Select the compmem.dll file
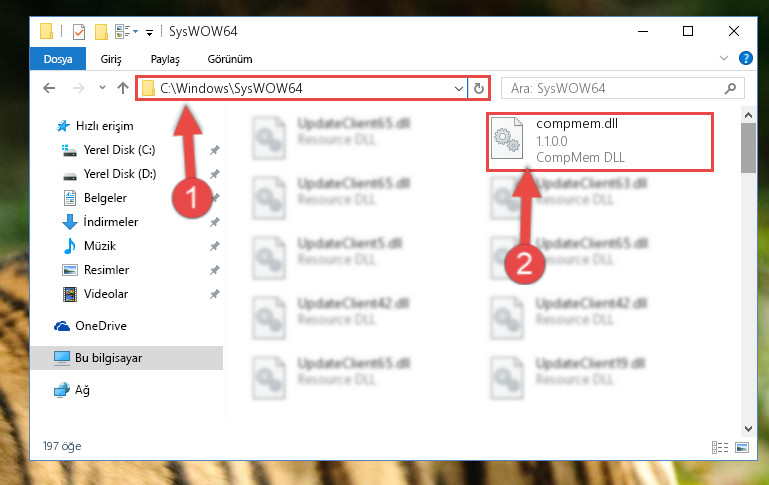Screen dimensions: 769x485 [x=600, y=142]
